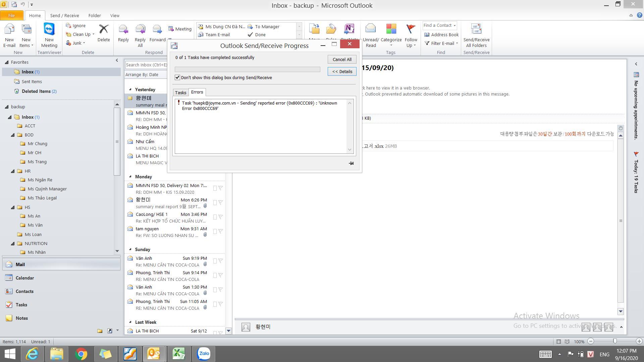This screenshot has height=362, width=644.
Task: Select the To Manager quick step
Action: pos(264,26)
